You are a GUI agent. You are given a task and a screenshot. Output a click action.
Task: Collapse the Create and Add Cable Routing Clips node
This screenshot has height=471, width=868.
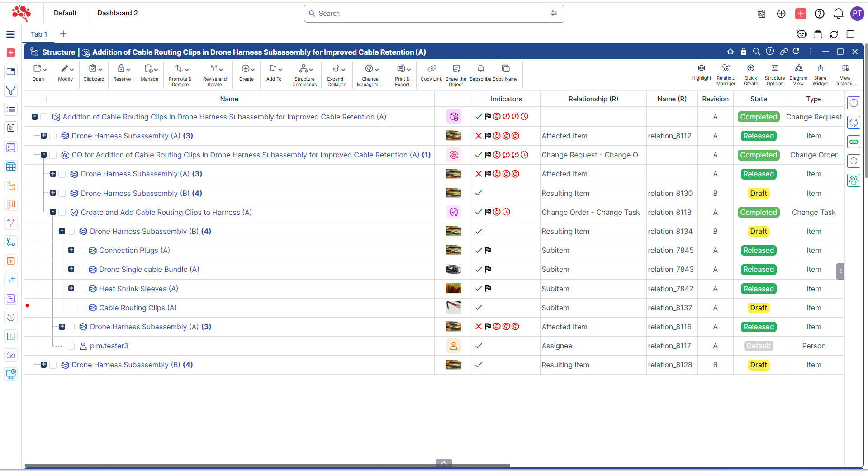click(x=53, y=212)
